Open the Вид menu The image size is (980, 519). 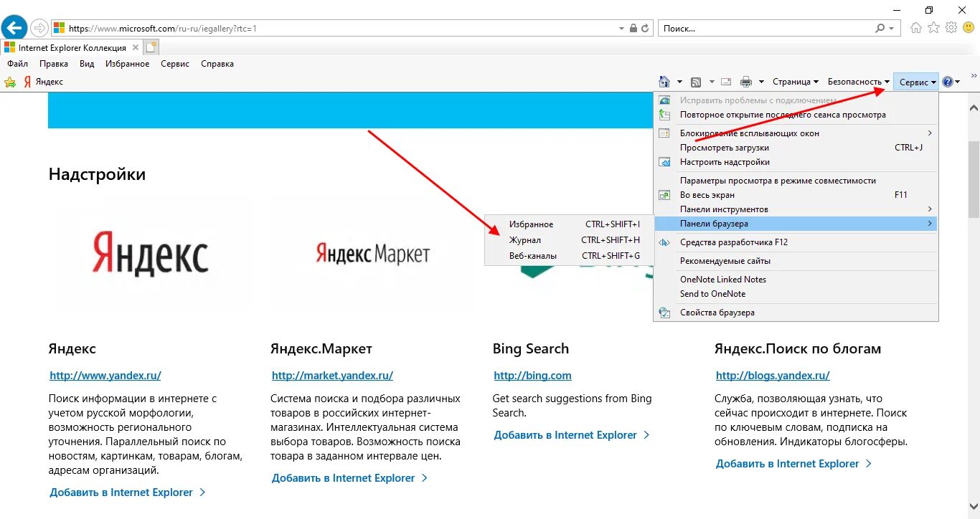(87, 64)
